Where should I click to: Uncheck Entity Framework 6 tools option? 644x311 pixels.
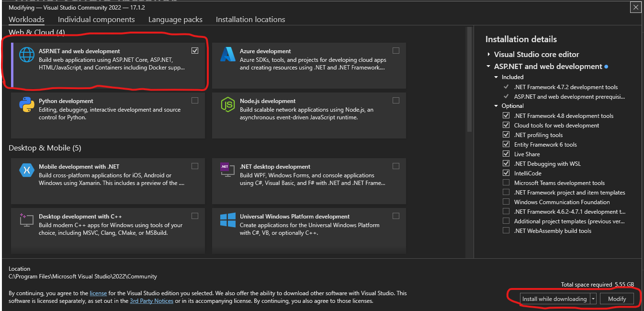coord(506,144)
